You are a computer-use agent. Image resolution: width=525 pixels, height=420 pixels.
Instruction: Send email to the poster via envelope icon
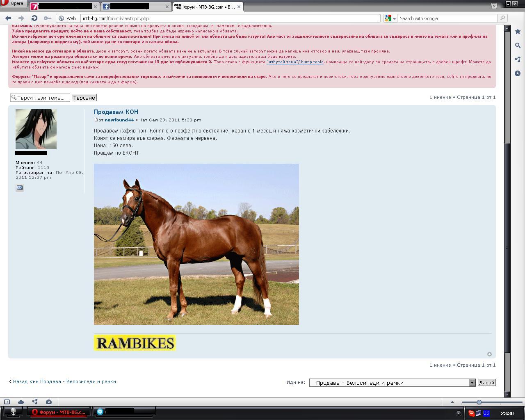point(19,188)
